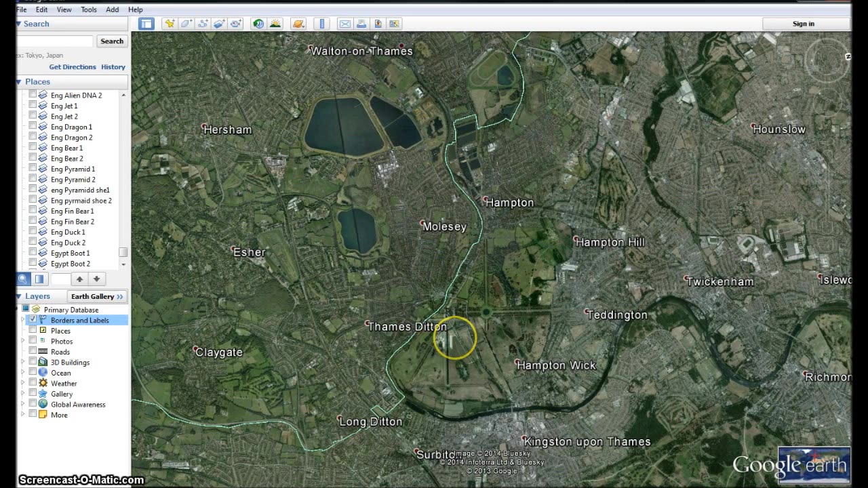Click the Places list scrollbar up arrow

point(123,95)
